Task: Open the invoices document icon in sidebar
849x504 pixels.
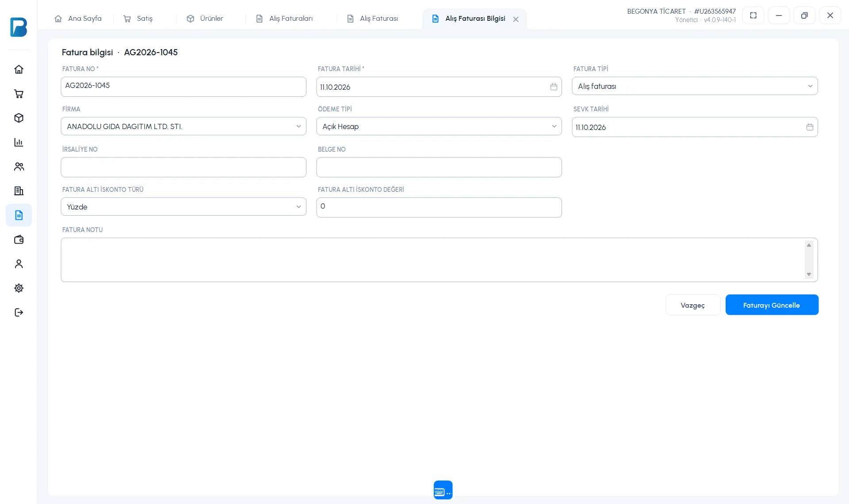Action: pos(19,215)
